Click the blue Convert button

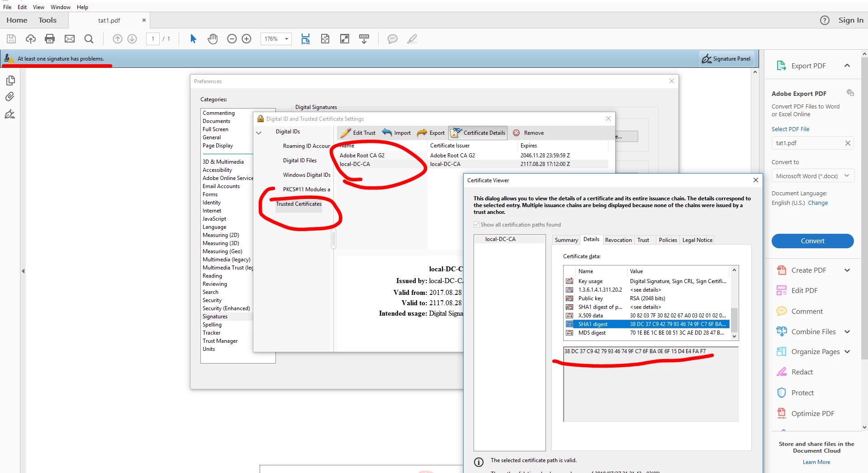coord(813,241)
